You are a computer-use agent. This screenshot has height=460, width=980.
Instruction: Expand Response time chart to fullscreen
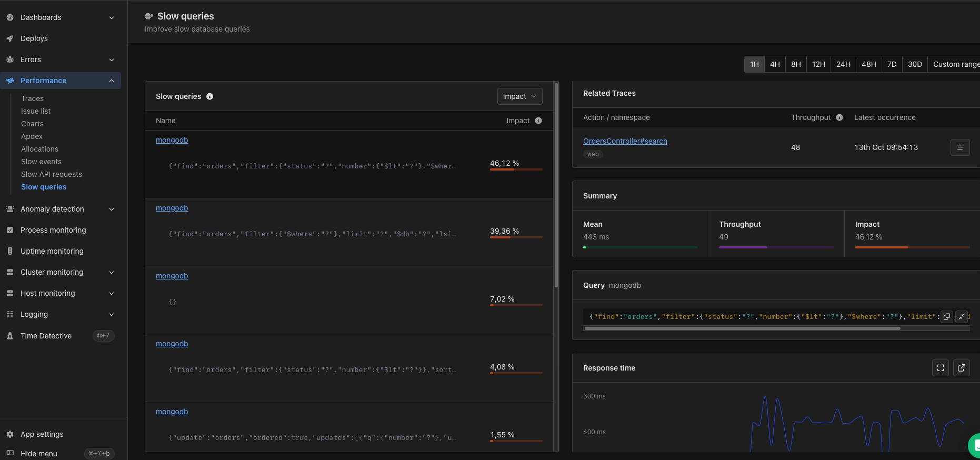pyautogui.click(x=941, y=368)
